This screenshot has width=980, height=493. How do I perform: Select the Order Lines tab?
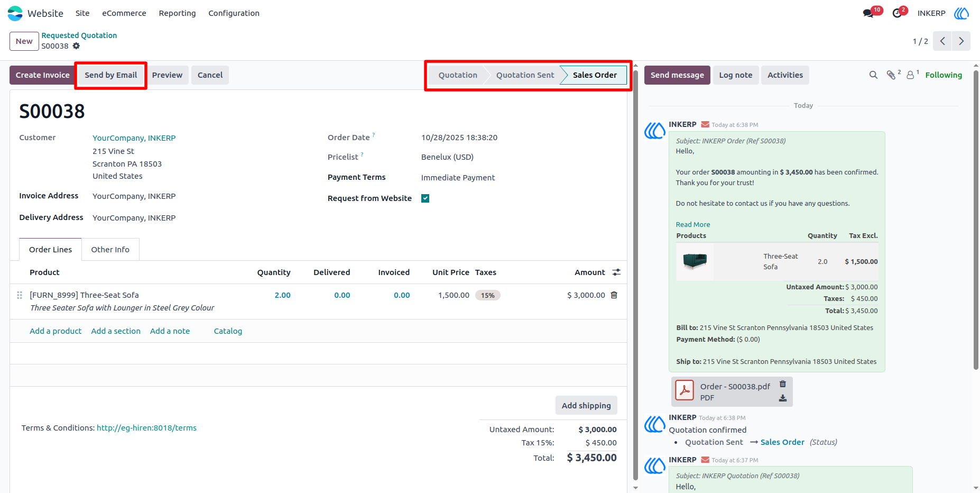click(x=50, y=250)
